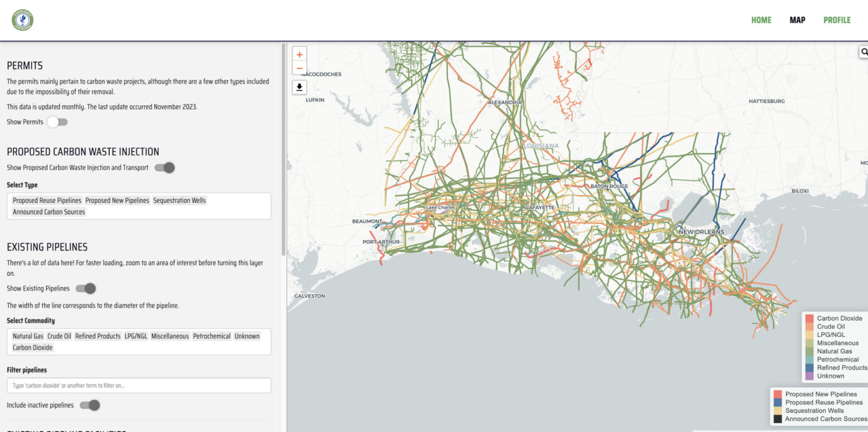Click the circular organization logo in the header
Screen dimensions: 868x432
[22, 19]
